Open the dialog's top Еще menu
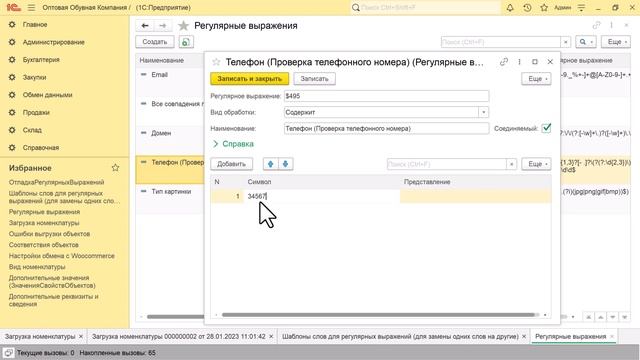The height and width of the screenshot is (360, 640). point(536,79)
